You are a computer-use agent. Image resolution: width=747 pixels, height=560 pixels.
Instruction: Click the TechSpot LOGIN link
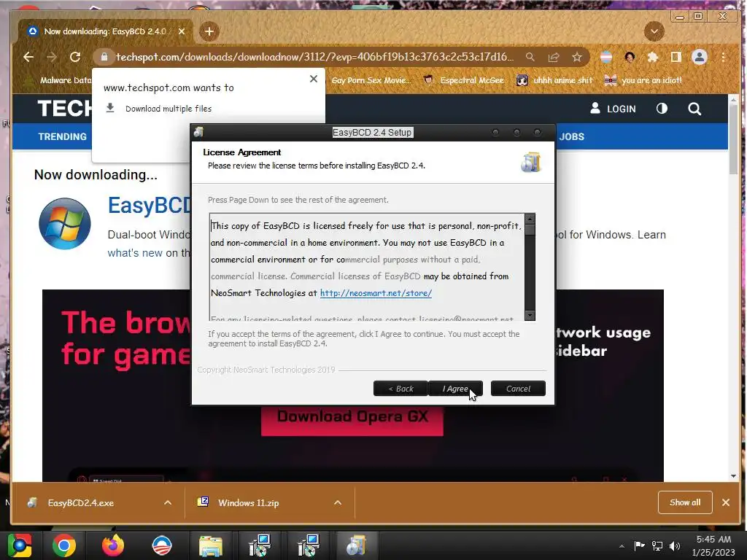[613, 109]
